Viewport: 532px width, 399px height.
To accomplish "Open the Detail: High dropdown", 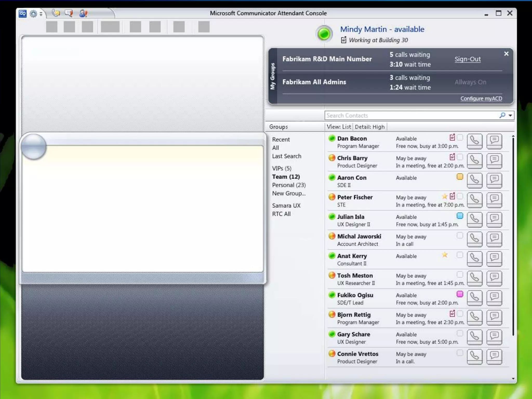I will pos(369,127).
